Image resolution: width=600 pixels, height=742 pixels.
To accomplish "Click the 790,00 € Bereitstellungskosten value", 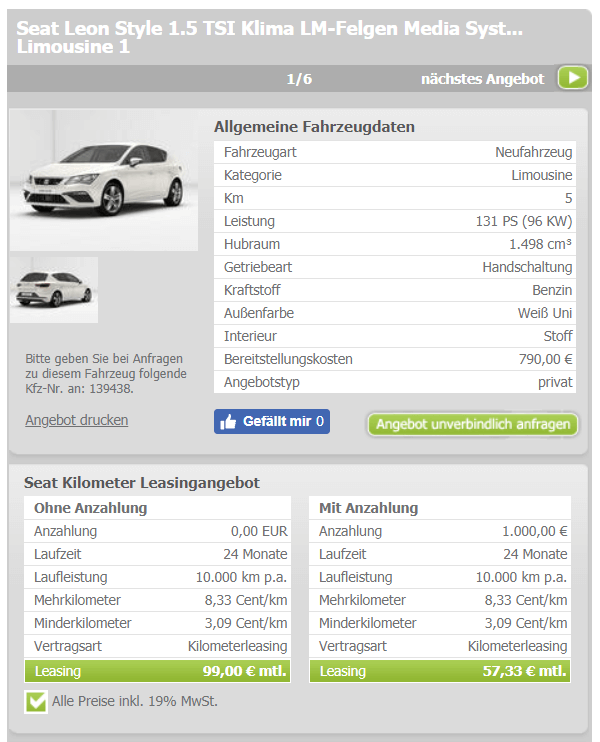I will point(545,359).
